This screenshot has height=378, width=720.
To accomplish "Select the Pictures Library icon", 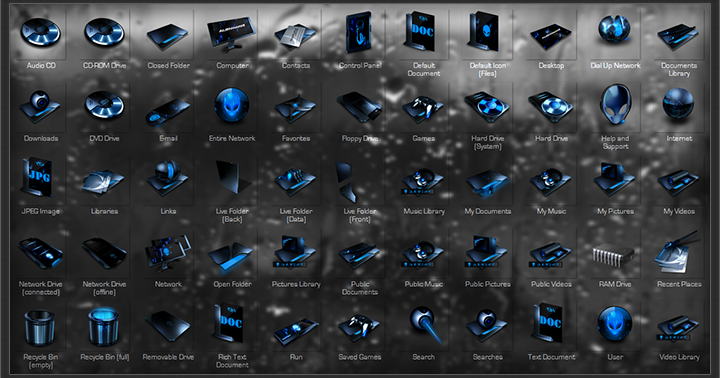I will [x=295, y=252].
